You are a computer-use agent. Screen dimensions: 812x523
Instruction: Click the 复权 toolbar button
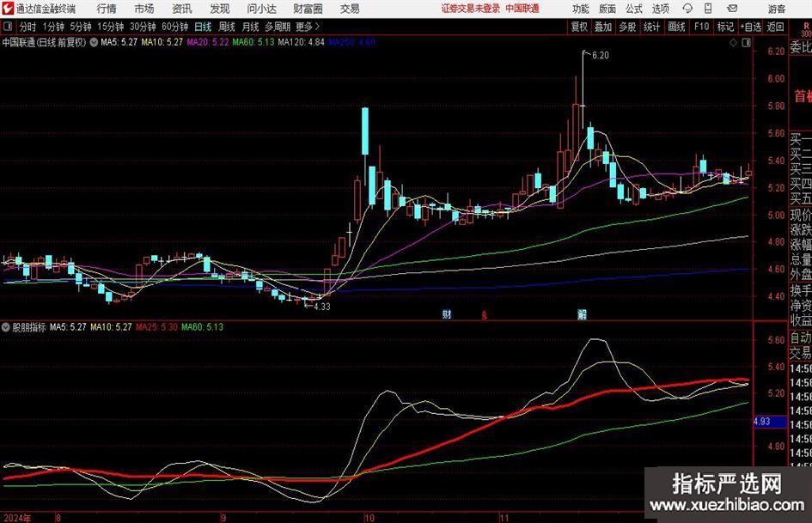579,27
